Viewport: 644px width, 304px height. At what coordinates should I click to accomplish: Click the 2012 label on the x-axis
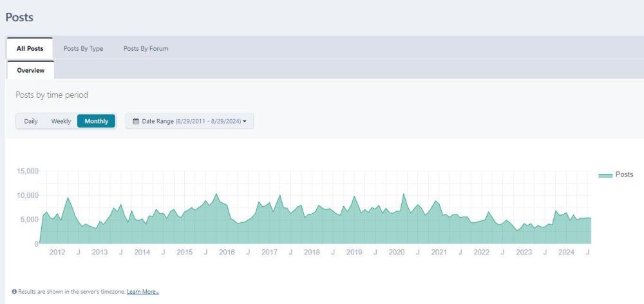point(57,252)
